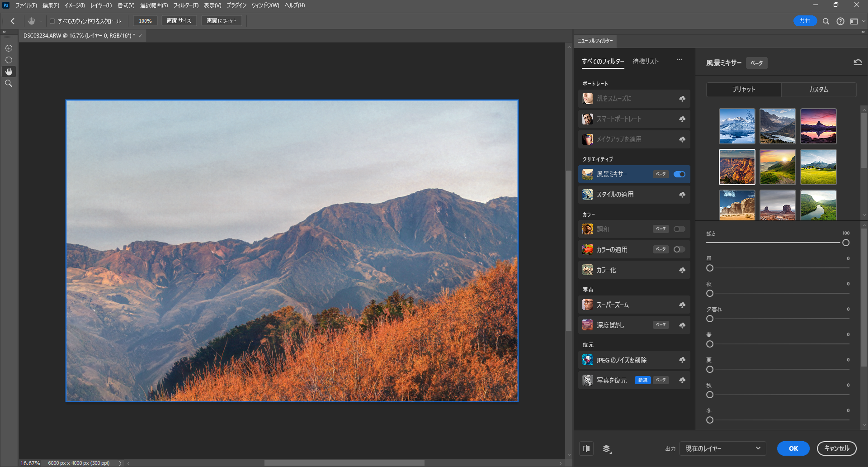Viewport: 868px width, 467px height.
Task: Expand the Hand tool preset dropdown arrow
Action: tap(41, 21)
